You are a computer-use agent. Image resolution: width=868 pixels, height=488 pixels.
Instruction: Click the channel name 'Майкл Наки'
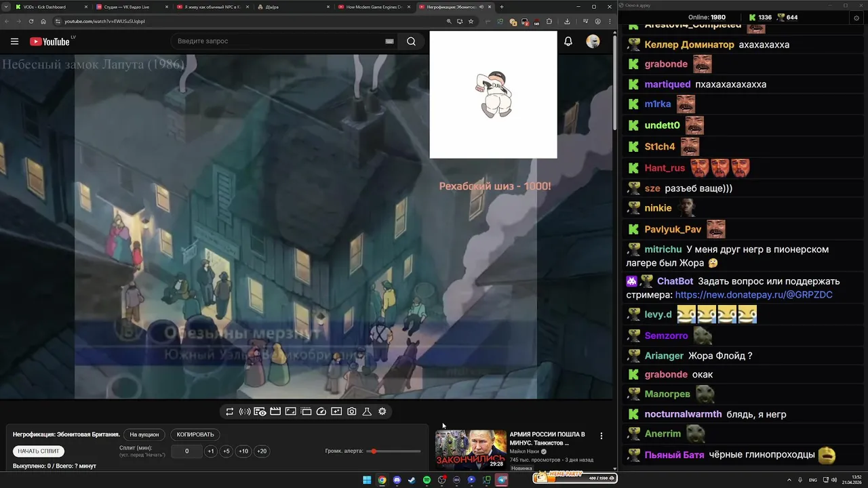click(524, 451)
